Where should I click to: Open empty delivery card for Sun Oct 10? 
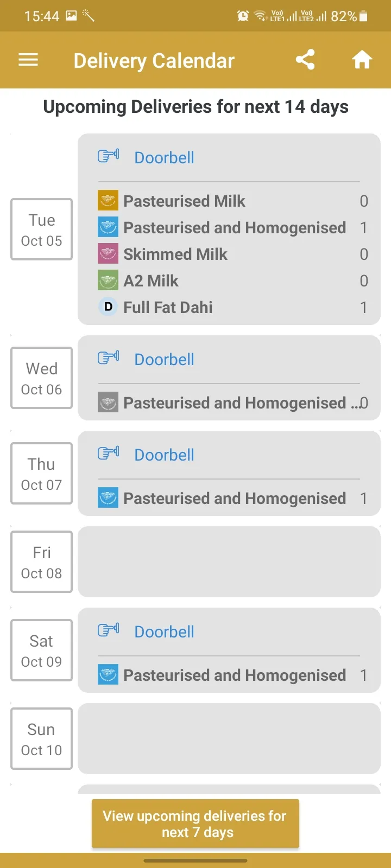pos(229,739)
